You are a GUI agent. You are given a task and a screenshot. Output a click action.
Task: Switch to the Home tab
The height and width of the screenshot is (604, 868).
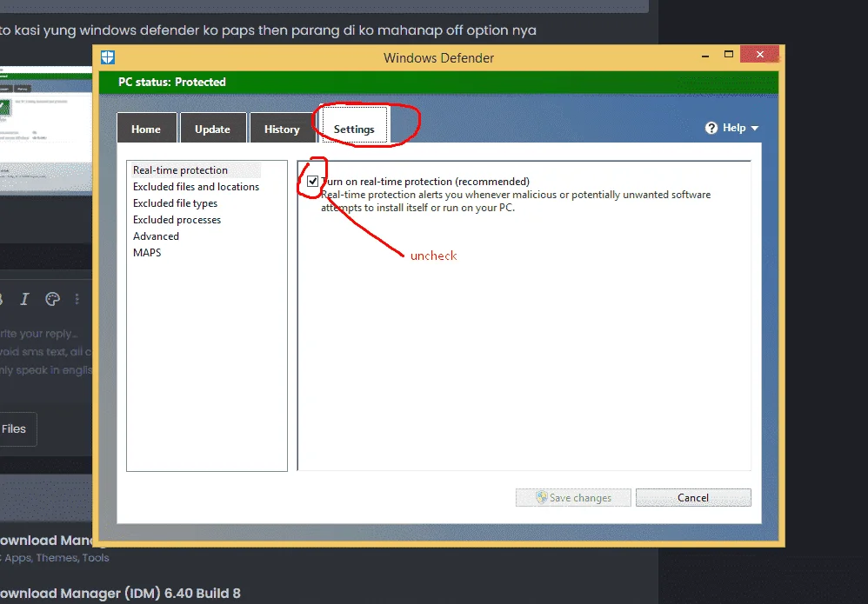click(146, 129)
